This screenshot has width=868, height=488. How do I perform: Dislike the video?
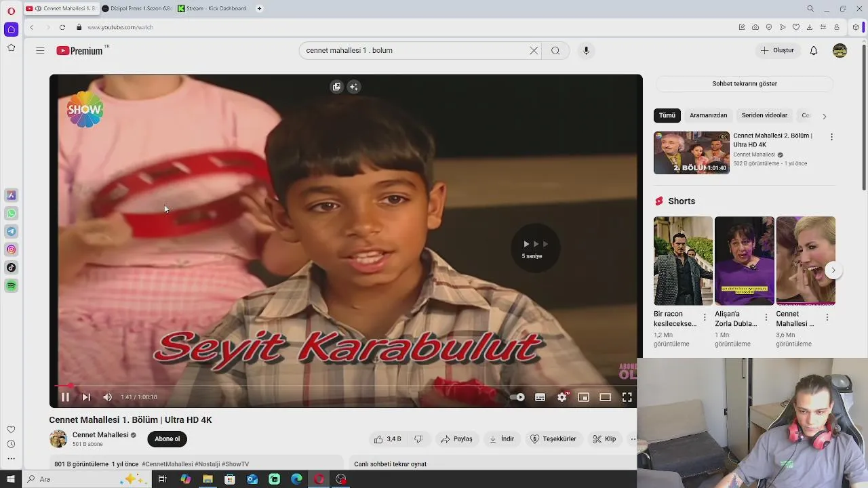[x=418, y=439]
